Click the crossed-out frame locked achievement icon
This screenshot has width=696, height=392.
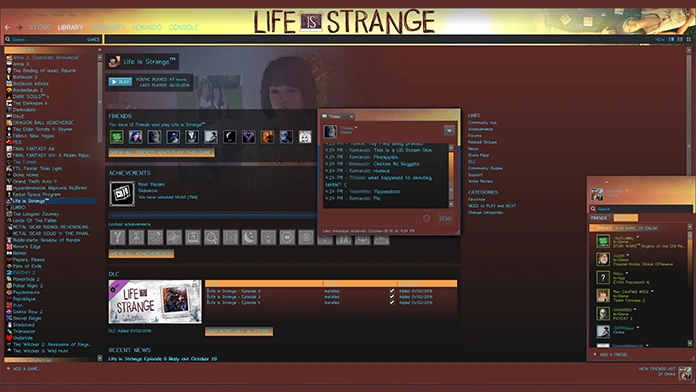pyautogui.click(x=230, y=238)
